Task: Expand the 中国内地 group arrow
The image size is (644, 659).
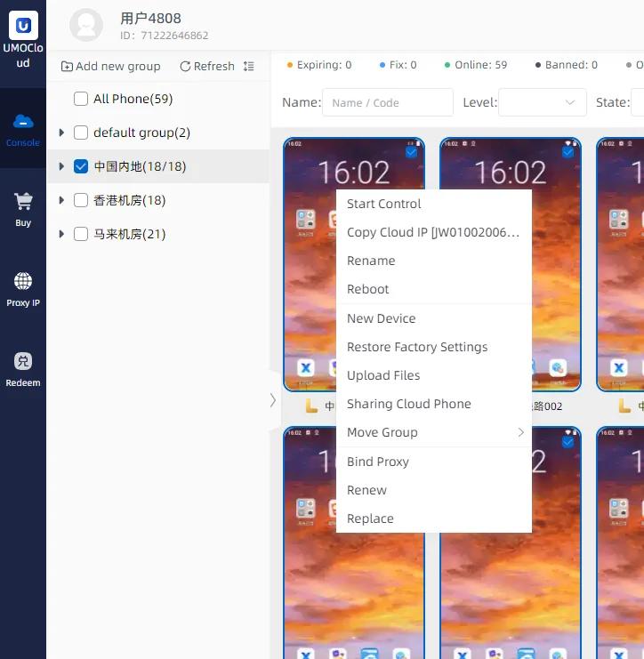Action: coord(61,166)
